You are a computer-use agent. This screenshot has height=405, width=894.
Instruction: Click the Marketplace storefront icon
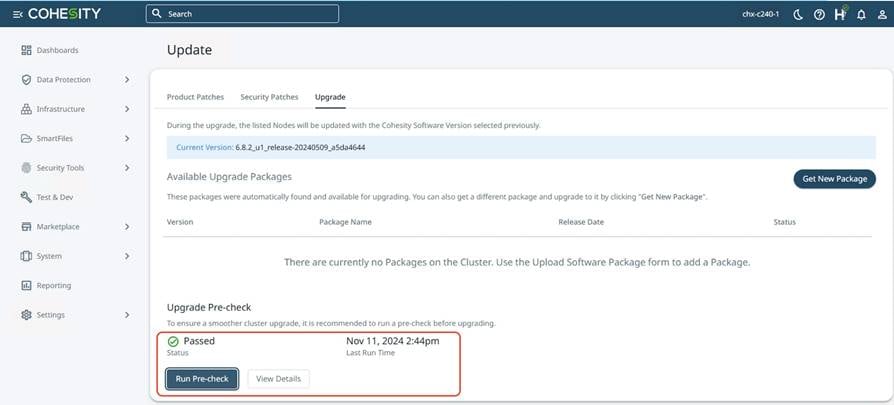coord(26,226)
